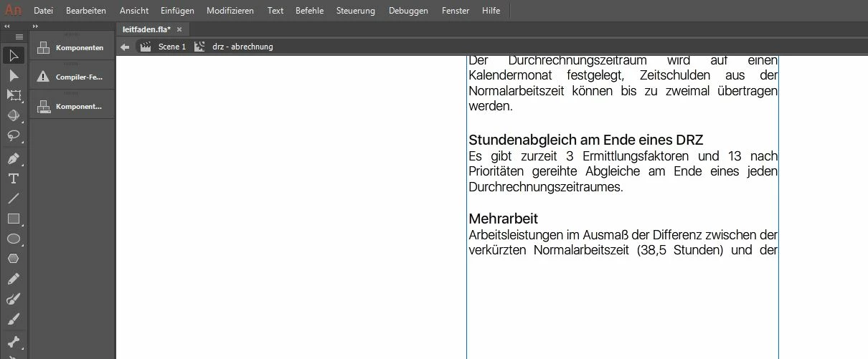Click text line starting Kalendermonat festgelegt
The height and width of the screenshot is (359, 868).
pyautogui.click(x=623, y=75)
